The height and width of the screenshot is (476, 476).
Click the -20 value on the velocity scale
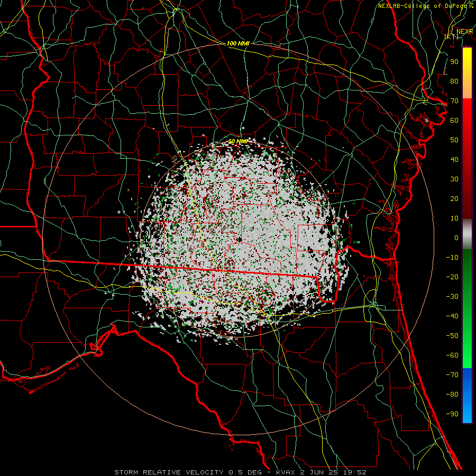(x=452, y=277)
